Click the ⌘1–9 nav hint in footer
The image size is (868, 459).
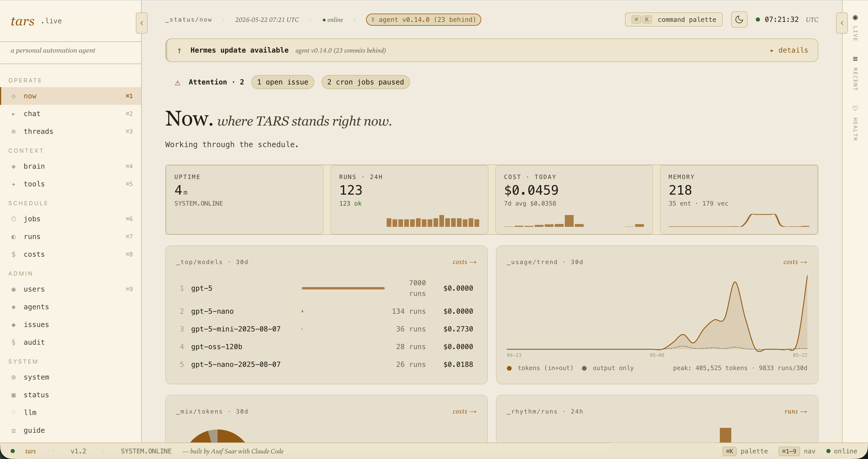(x=797, y=451)
